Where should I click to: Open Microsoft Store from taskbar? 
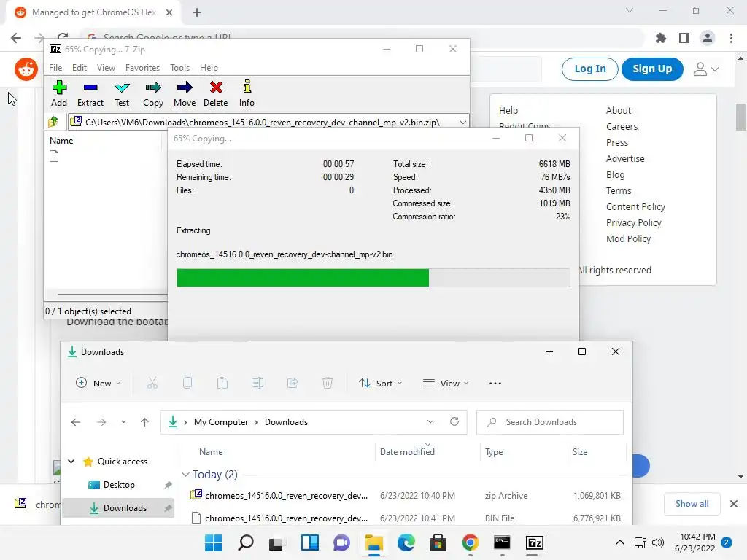point(438,542)
